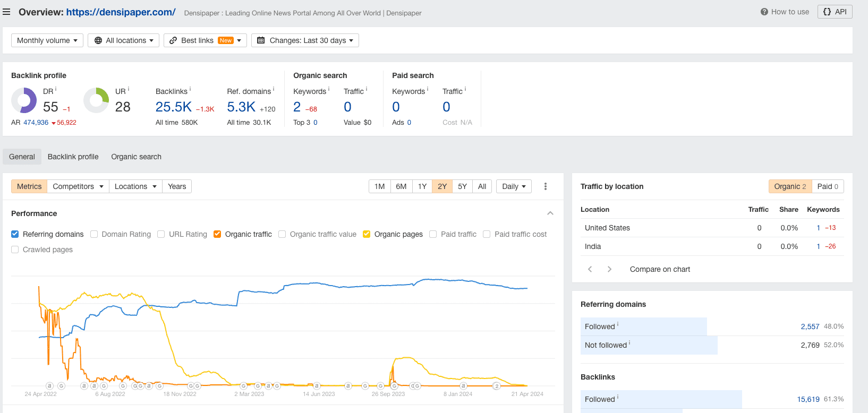Click first 'a' marker near 24 Apr 2022

49,386
